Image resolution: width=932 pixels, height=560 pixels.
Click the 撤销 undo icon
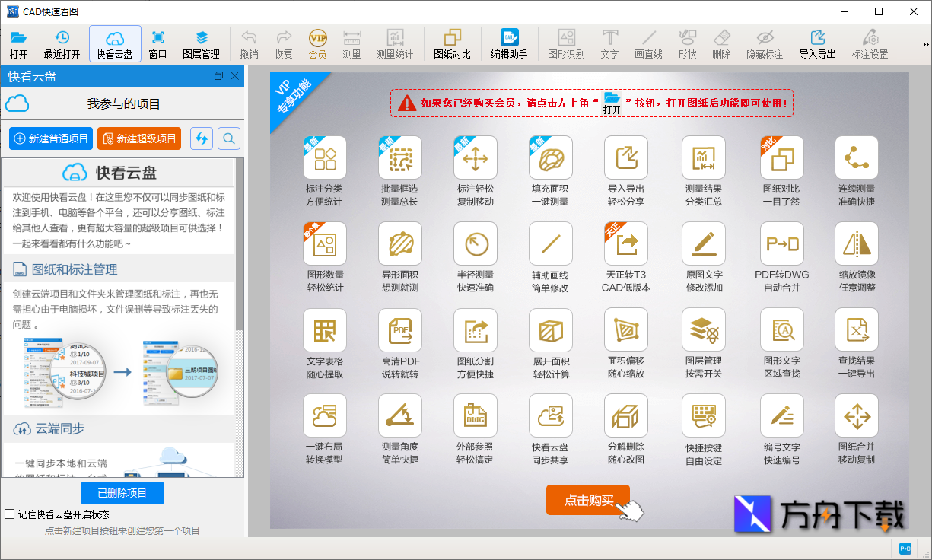[x=249, y=42]
